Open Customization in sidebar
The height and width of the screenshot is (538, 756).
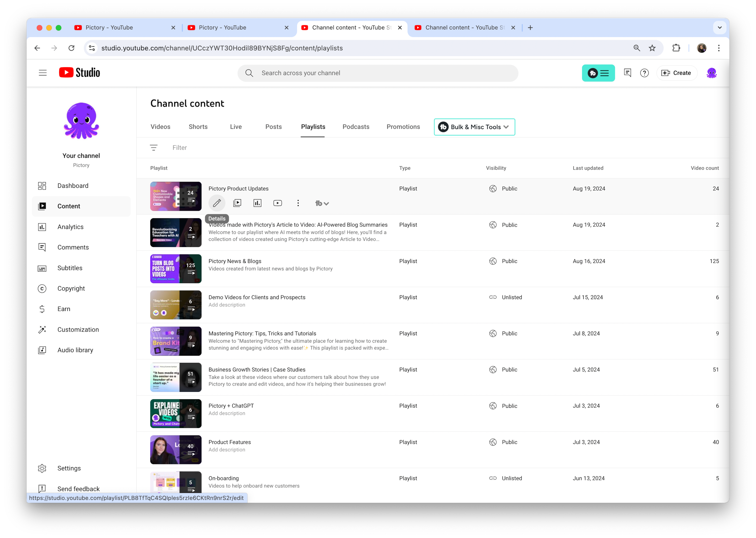tap(81, 330)
